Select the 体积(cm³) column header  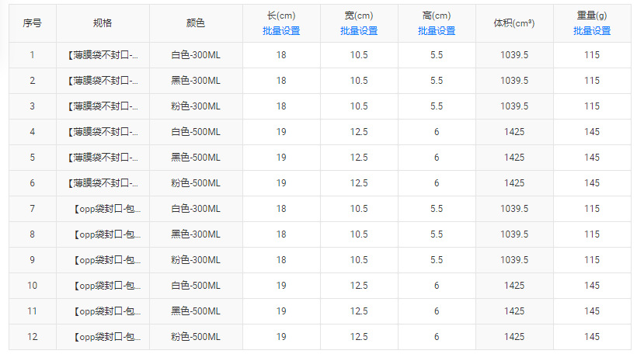click(514, 23)
